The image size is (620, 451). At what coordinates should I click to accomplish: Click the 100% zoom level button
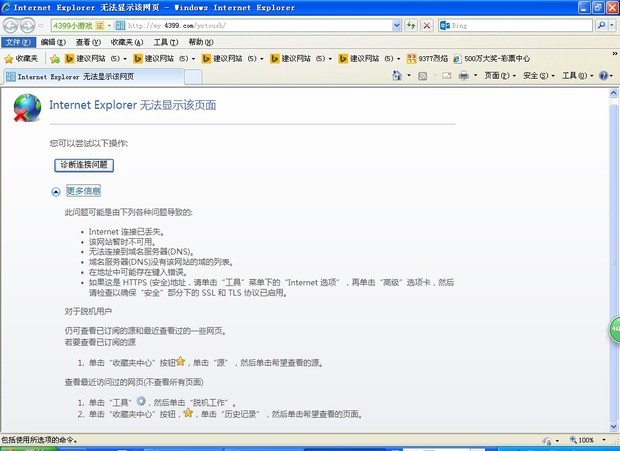click(x=582, y=440)
